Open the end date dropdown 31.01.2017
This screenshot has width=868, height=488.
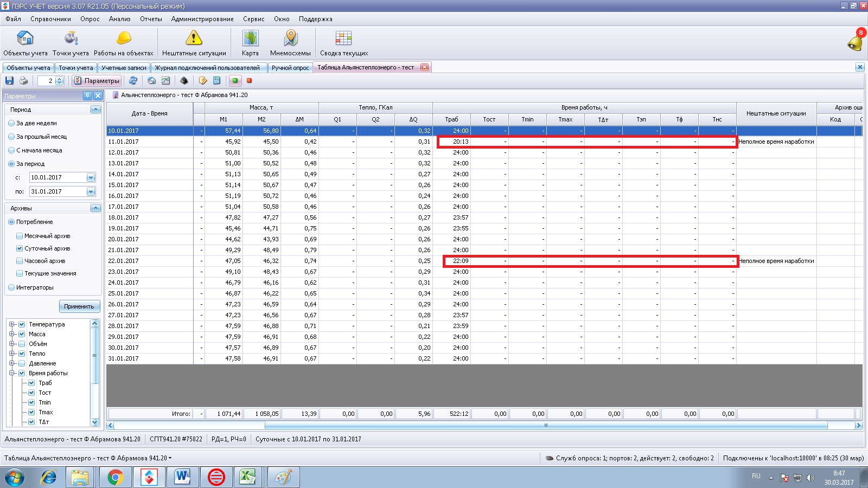click(x=91, y=191)
